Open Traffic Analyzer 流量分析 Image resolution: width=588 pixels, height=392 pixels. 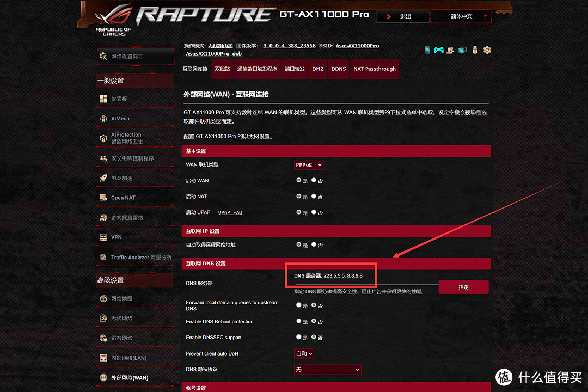pyautogui.click(x=141, y=258)
